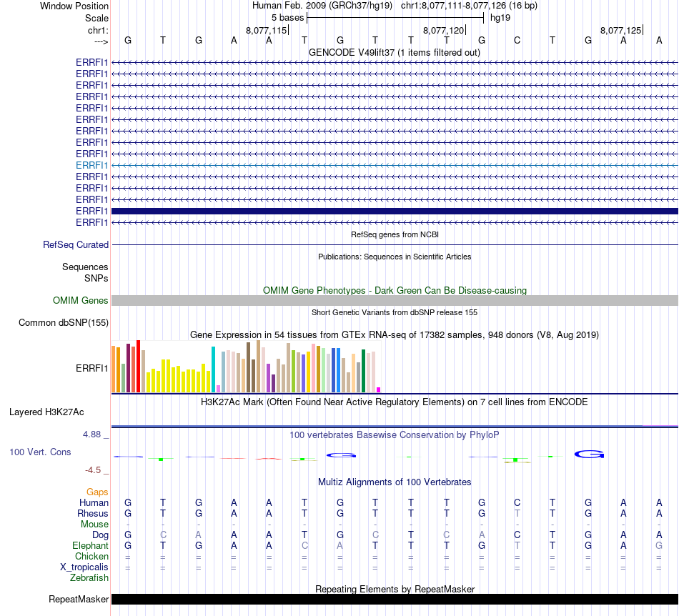The height and width of the screenshot is (616, 679).
Task: Click the 8,077,120 position marker
Action: tap(444, 30)
